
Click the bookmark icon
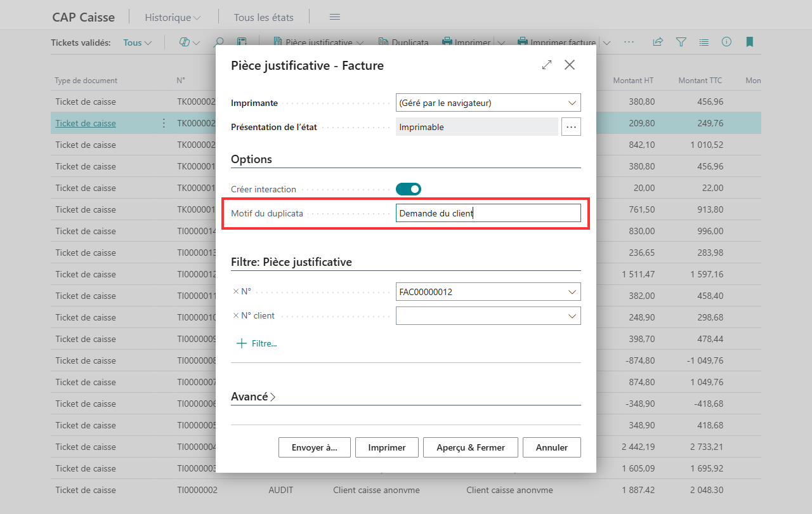tap(749, 43)
